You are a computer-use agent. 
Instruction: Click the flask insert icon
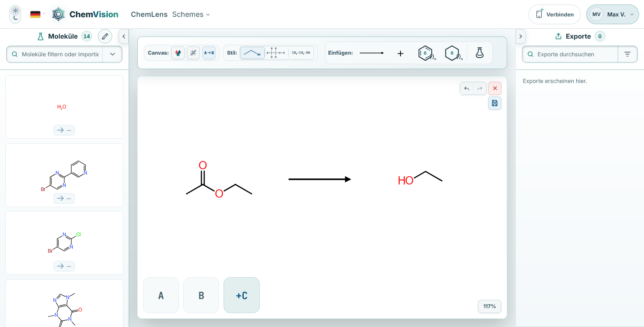click(x=480, y=53)
